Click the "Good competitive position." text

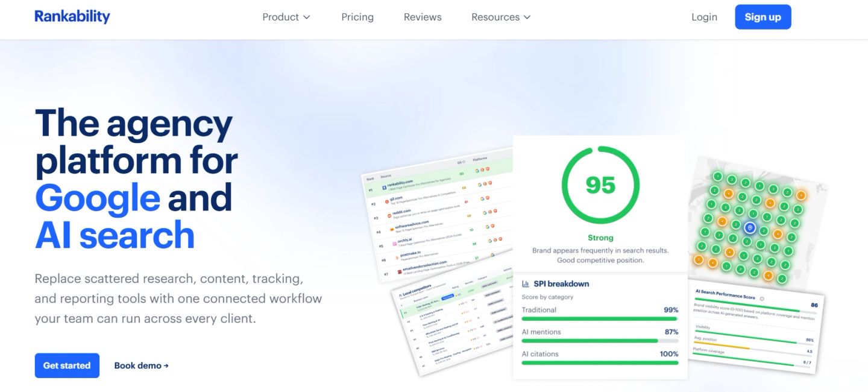[600, 261]
